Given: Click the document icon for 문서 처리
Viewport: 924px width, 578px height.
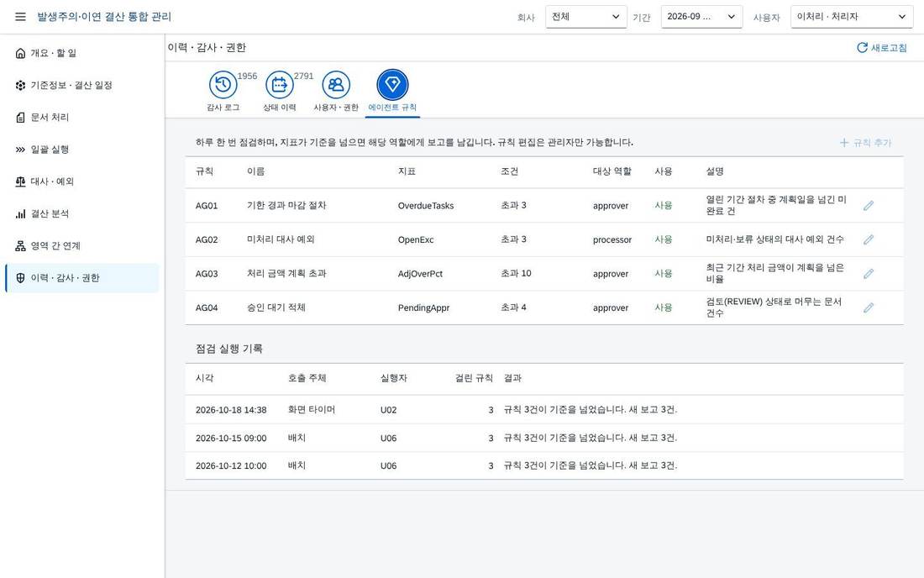Looking at the screenshot, I should [21, 118].
